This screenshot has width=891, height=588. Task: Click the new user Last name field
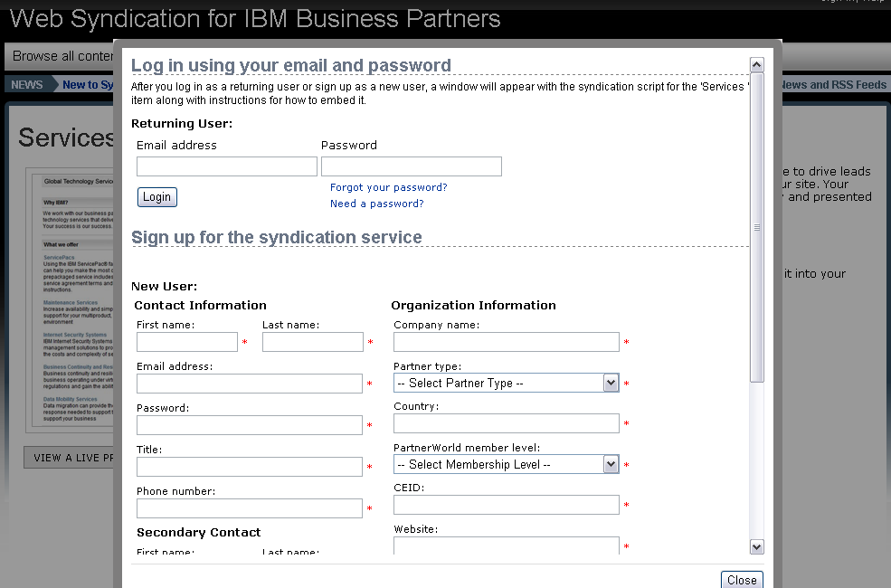pyautogui.click(x=313, y=342)
